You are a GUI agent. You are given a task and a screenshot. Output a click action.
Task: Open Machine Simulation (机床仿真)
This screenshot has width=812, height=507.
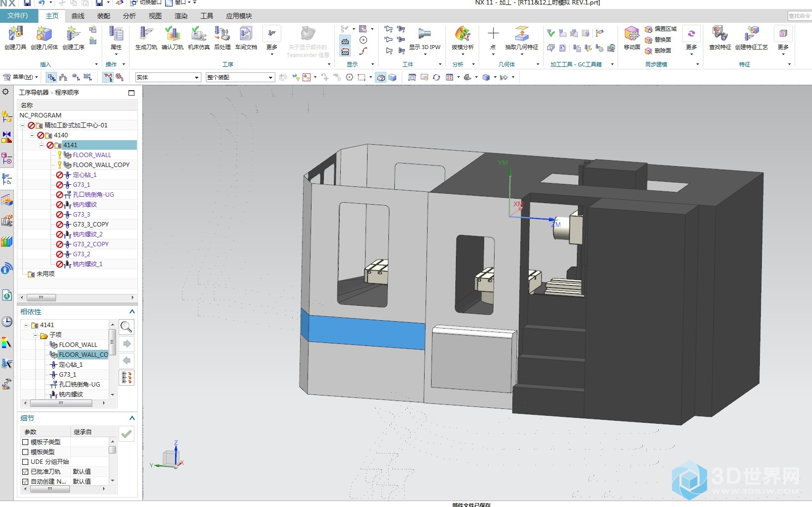click(x=199, y=38)
